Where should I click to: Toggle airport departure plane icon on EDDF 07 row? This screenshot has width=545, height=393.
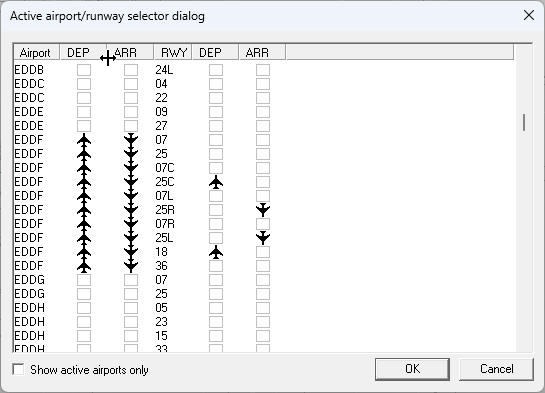point(84,140)
